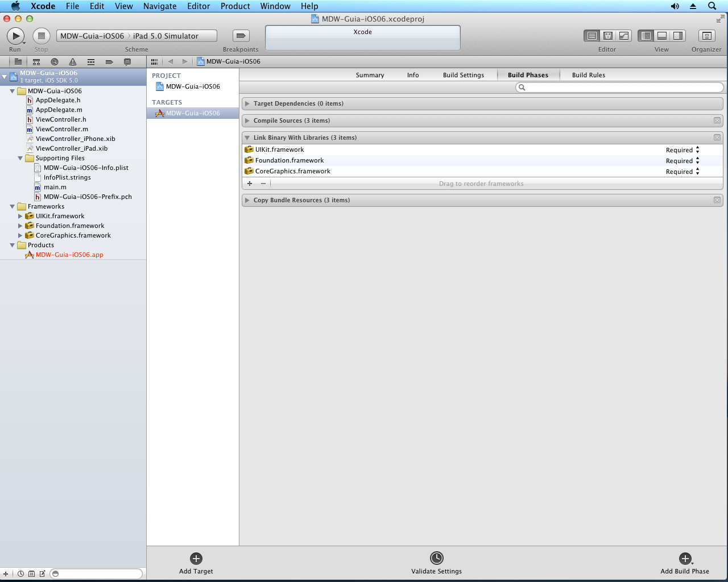Select the Standard editor icon
728x582 pixels.
592,36
